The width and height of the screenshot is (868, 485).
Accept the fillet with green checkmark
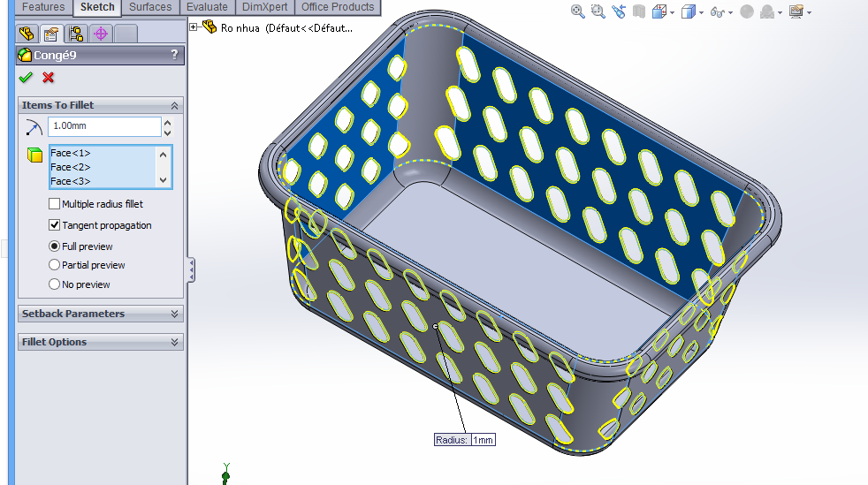click(26, 78)
